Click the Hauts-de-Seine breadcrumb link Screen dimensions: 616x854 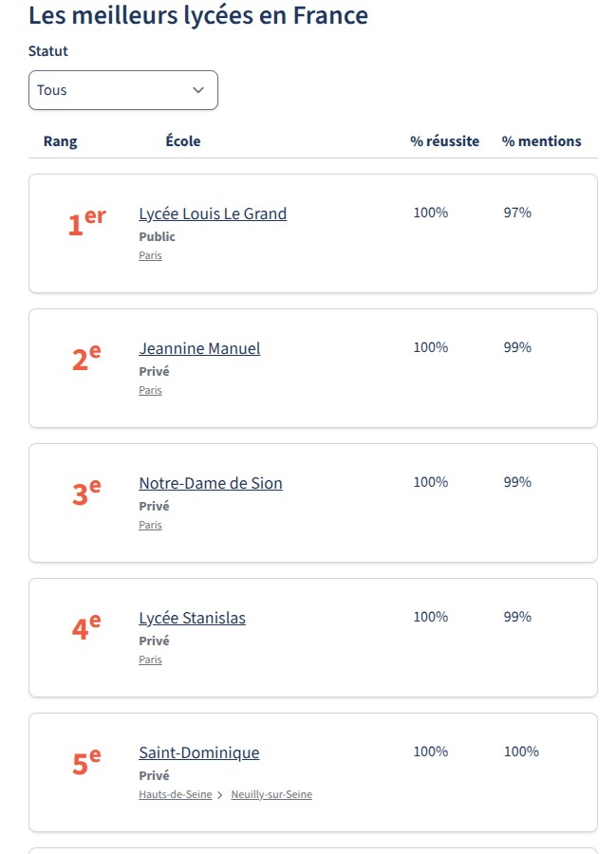(x=176, y=795)
